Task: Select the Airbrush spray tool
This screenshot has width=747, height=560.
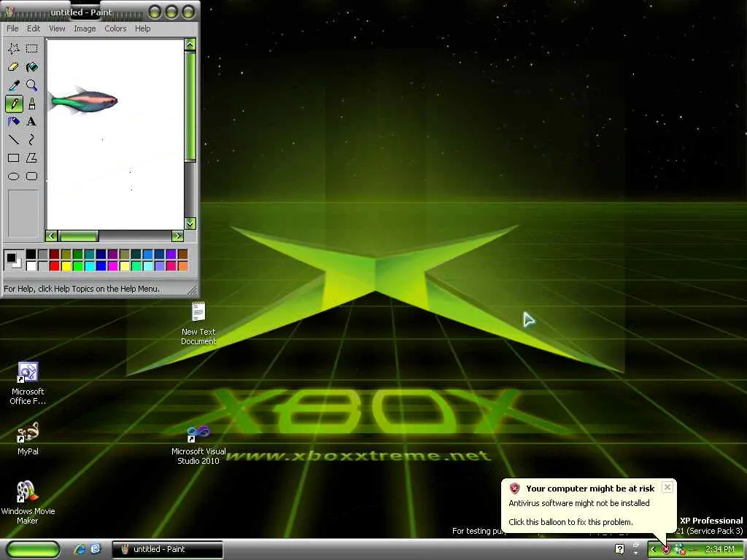Action: click(13, 122)
